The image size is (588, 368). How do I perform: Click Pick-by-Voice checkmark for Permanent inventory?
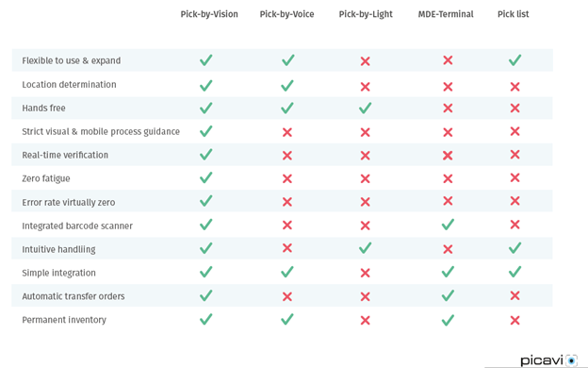(287, 319)
